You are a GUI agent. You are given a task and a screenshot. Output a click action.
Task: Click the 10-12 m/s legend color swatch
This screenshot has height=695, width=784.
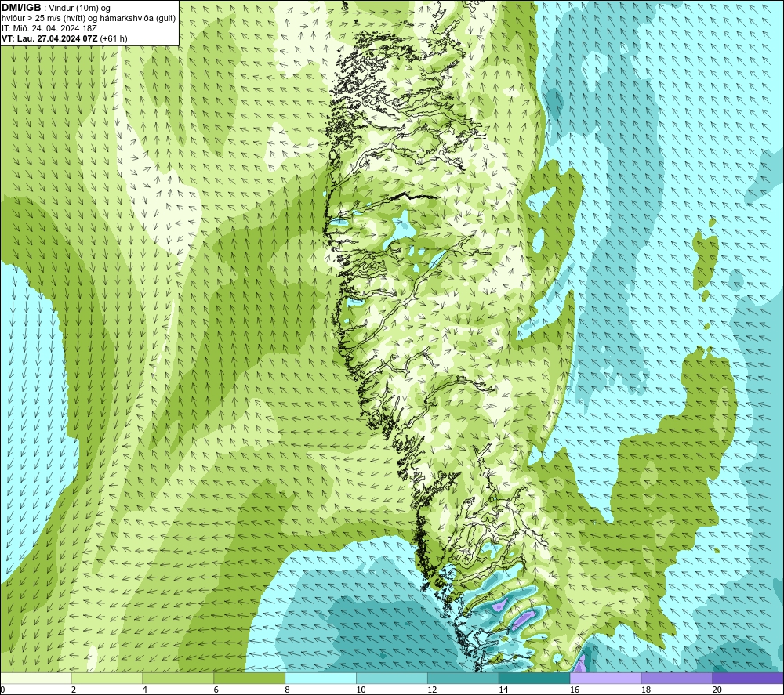pyautogui.click(x=392, y=679)
